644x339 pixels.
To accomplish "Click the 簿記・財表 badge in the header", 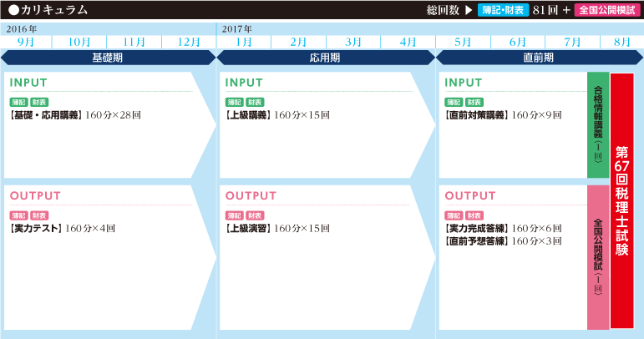I will click(x=504, y=11).
